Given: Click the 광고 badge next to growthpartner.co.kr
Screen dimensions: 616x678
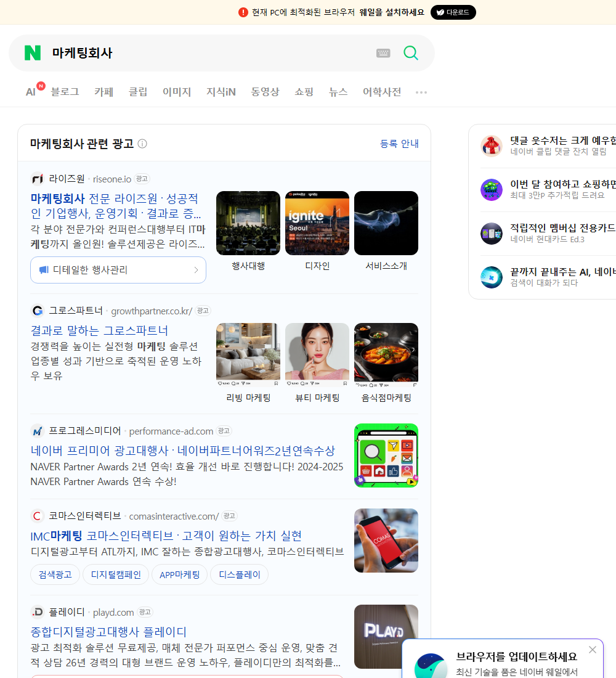Looking at the screenshot, I should click(x=203, y=311).
